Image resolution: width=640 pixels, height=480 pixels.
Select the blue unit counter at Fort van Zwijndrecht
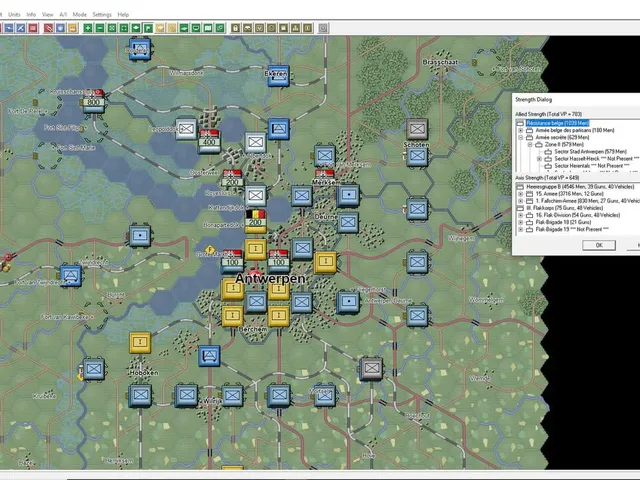coord(71,276)
